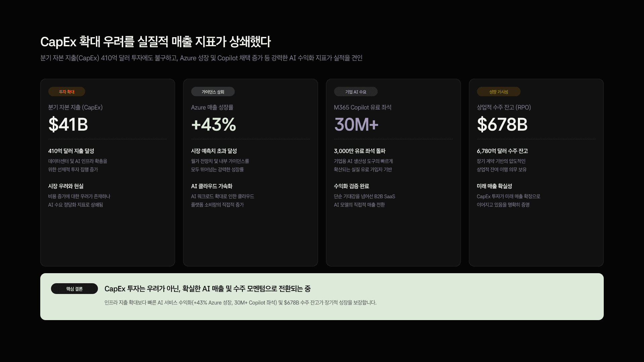Click the conclusion sentence starting '인프라 지출 확대보다'
Viewport: 644px width, 362px height.
(240, 303)
